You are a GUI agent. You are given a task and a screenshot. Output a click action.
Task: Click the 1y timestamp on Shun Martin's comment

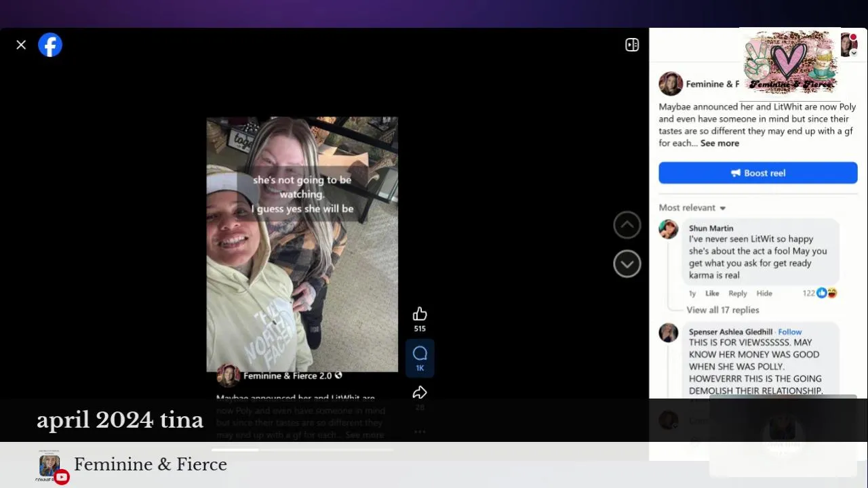click(x=692, y=293)
